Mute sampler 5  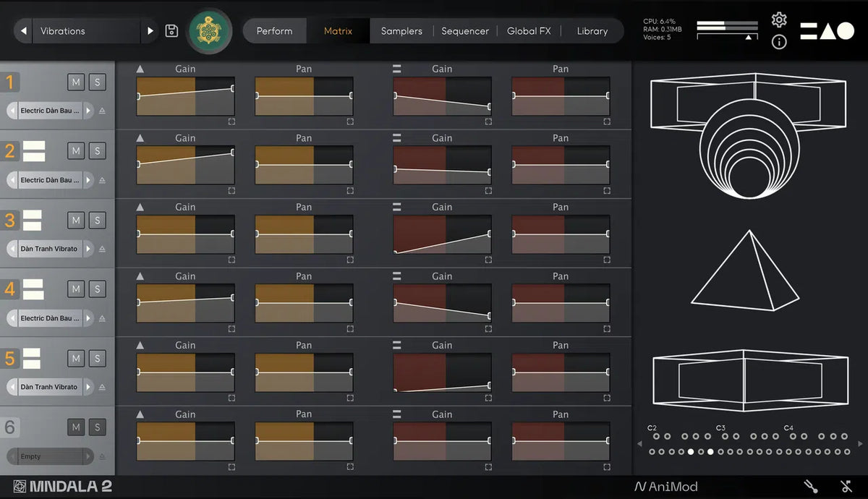click(76, 358)
